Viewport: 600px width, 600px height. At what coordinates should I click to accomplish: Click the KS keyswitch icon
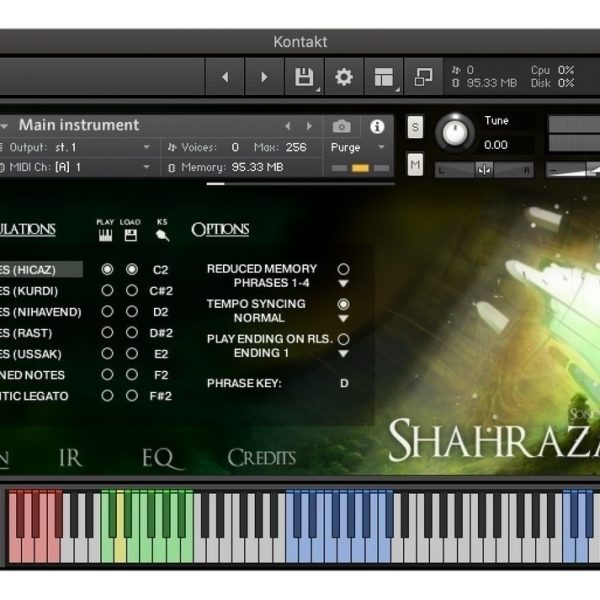tap(162, 235)
